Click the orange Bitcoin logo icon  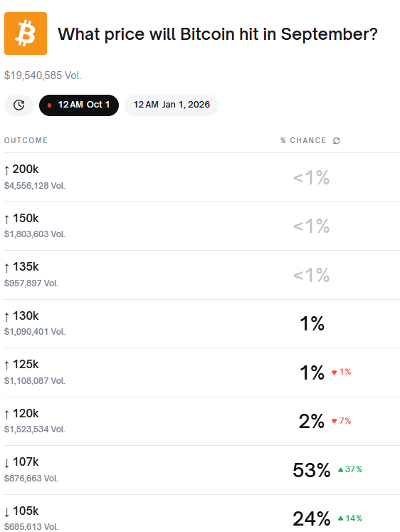[x=26, y=33]
